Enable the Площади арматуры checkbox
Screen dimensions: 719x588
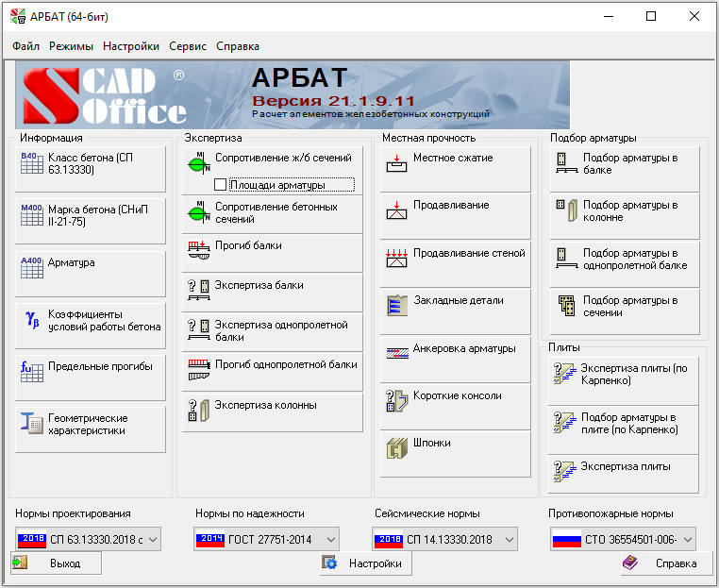pyautogui.click(x=221, y=185)
